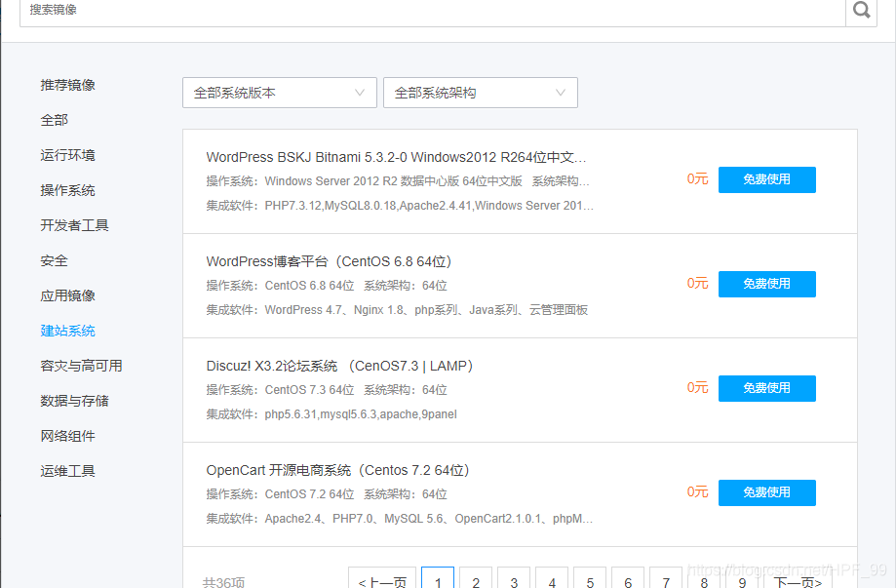Click 0元 price of WordPress博客平台
896x588 pixels.
coord(697,284)
